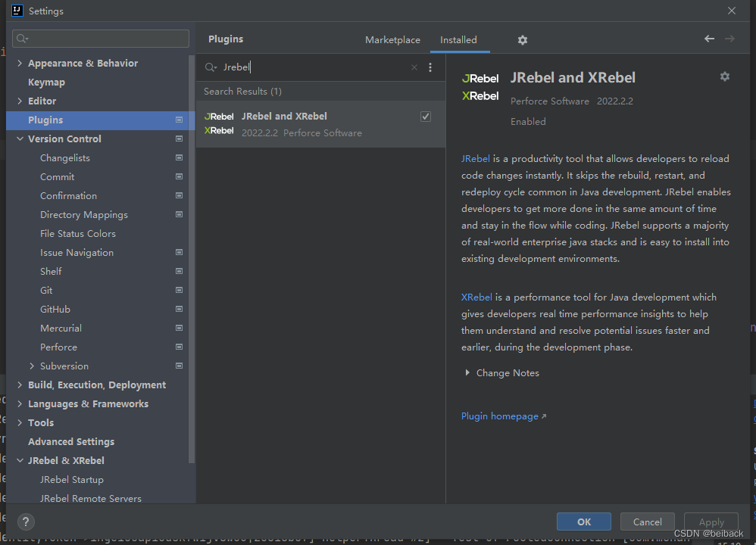The height and width of the screenshot is (545, 756).
Task: Select the JRebel and XRebel result row
Action: tap(320, 124)
